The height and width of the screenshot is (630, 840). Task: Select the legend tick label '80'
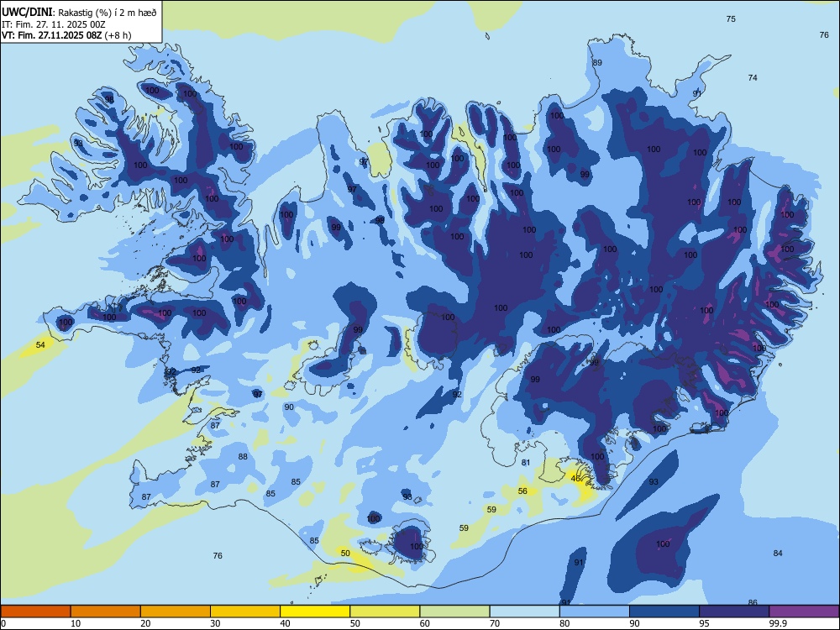(x=564, y=623)
